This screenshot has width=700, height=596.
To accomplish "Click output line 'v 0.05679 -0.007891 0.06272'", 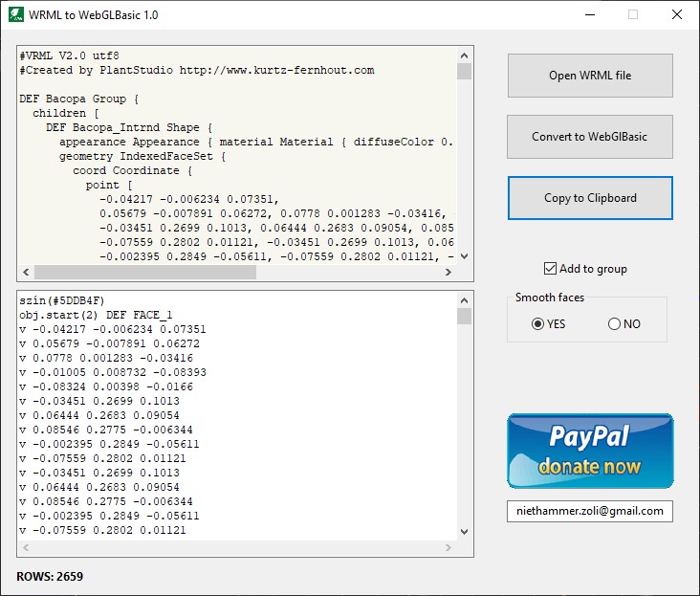I will (109, 343).
